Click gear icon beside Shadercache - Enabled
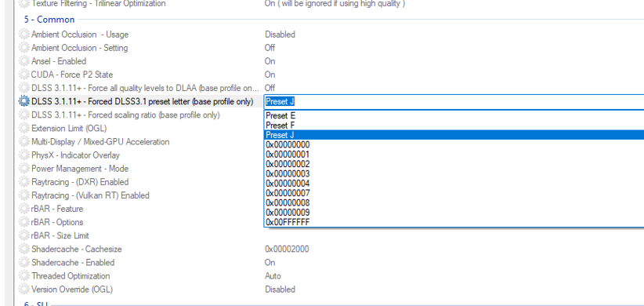This screenshot has width=644, height=306. coord(24,262)
